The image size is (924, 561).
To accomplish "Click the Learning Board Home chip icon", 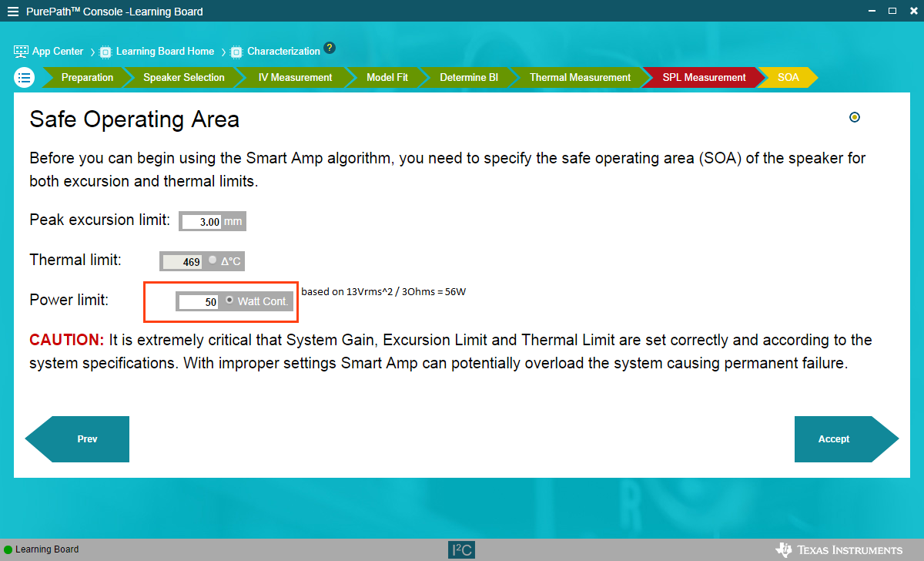I will [106, 52].
